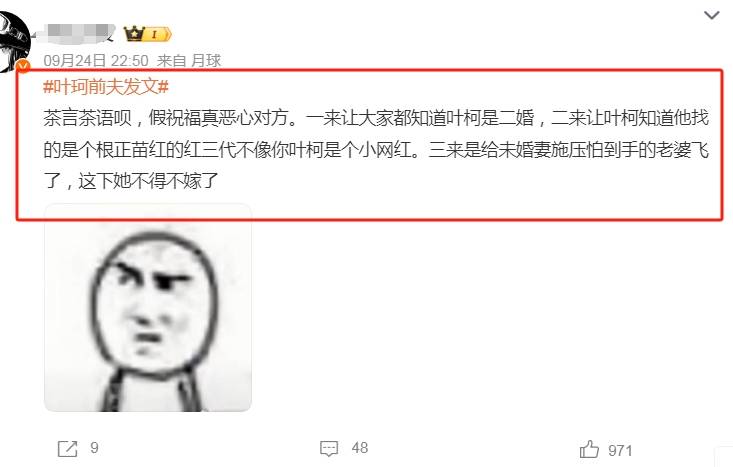Click the crown membership badge

(134, 34)
